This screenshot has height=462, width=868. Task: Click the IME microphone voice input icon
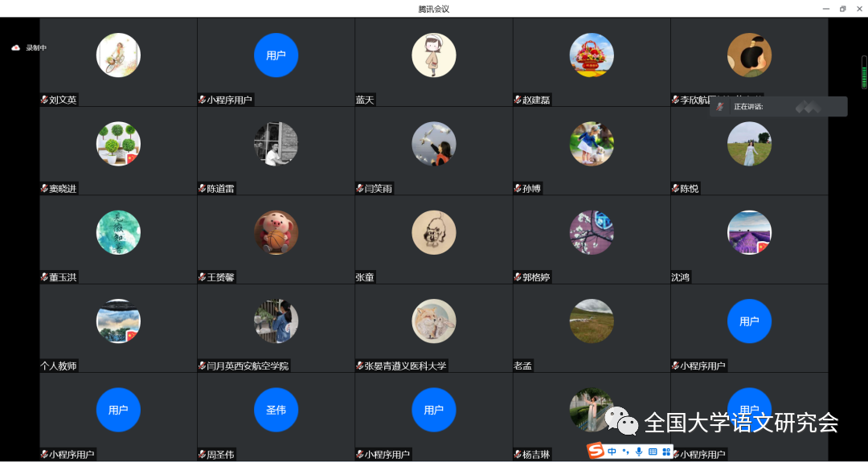point(639,452)
